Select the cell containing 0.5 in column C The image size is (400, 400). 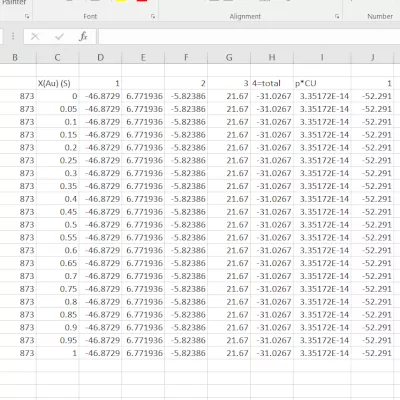pos(58,225)
